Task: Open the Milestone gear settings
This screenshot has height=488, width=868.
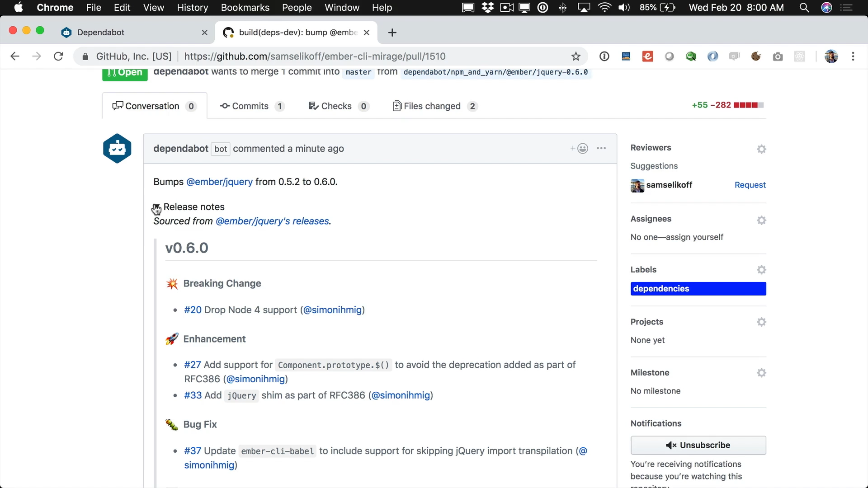Action: [761, 373]
